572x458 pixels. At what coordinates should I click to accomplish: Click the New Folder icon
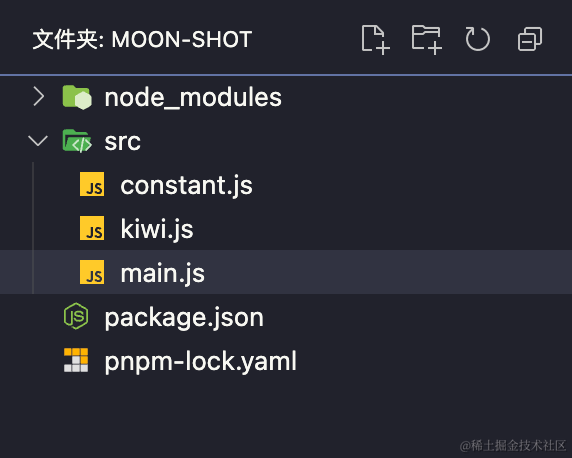[426, 39]
